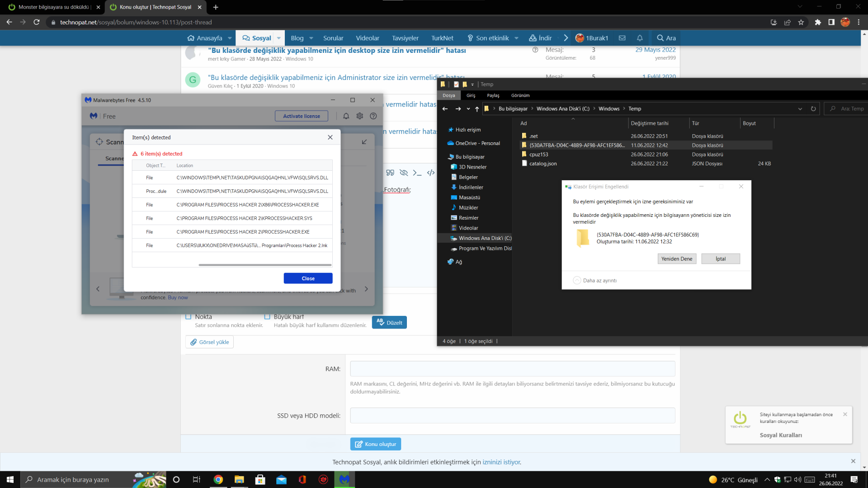Open the forum inbox envelope icon
868x488 pixels.
click(x=622, y=38)
